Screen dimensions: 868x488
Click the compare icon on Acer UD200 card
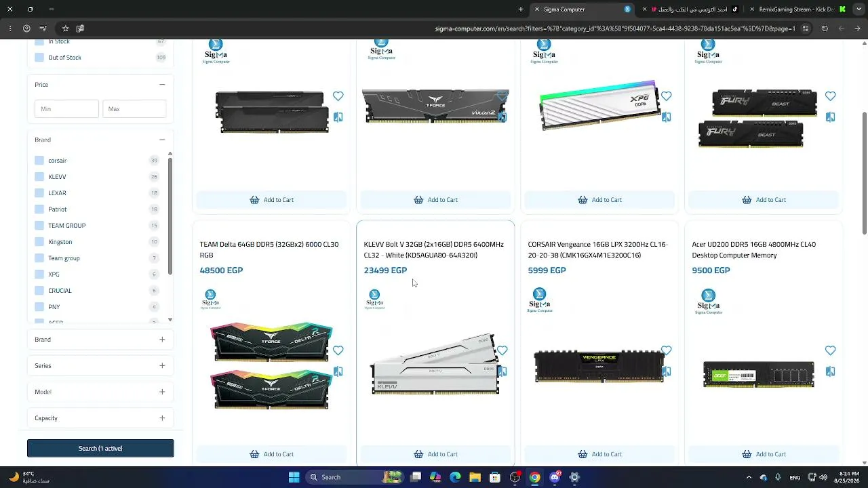click(x=830, y=371)
